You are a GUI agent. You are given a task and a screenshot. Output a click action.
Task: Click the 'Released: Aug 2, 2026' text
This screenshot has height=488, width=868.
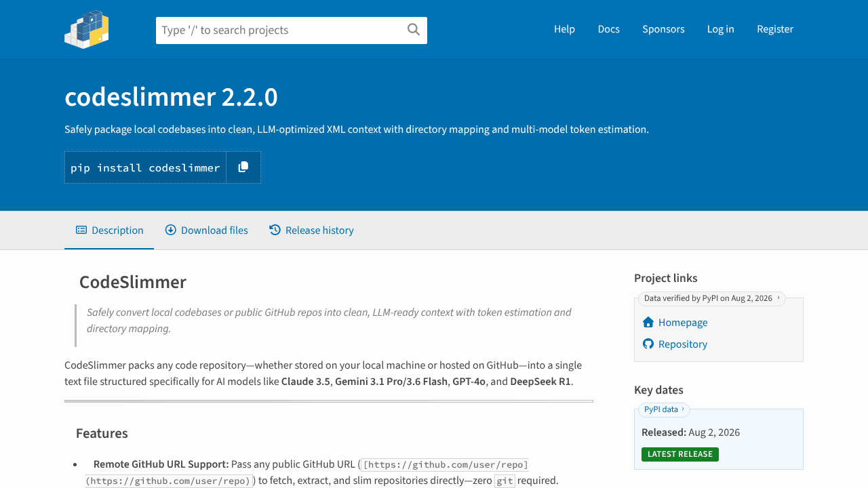click(690, 432)
